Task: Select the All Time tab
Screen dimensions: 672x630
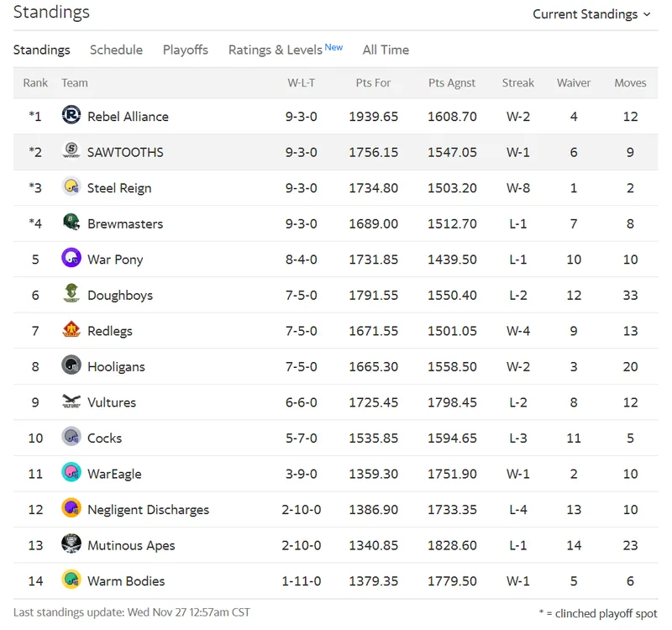Action: tap(386, 50)
